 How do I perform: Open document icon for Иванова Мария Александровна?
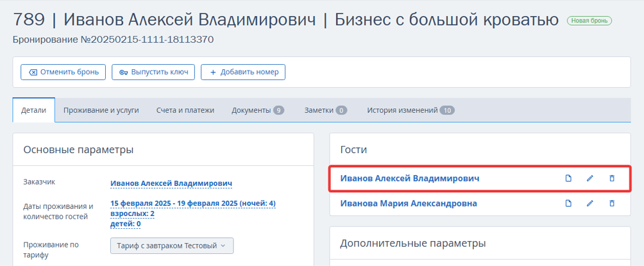point(568,203)
